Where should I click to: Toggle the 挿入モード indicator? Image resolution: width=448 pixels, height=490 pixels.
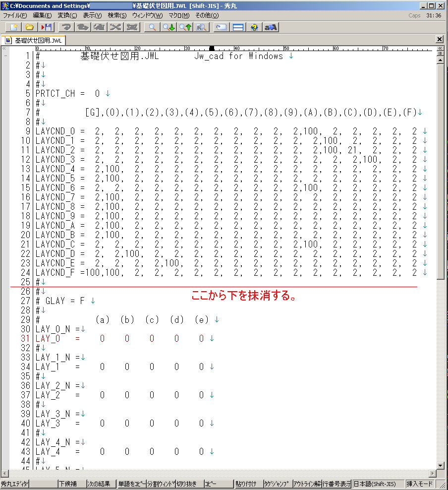[419, 484]
